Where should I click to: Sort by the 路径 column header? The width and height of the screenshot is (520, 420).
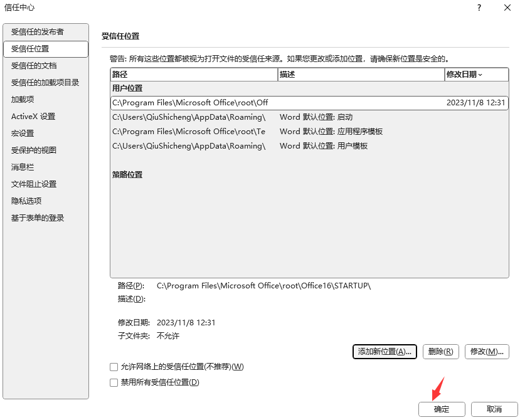[194, 74]
